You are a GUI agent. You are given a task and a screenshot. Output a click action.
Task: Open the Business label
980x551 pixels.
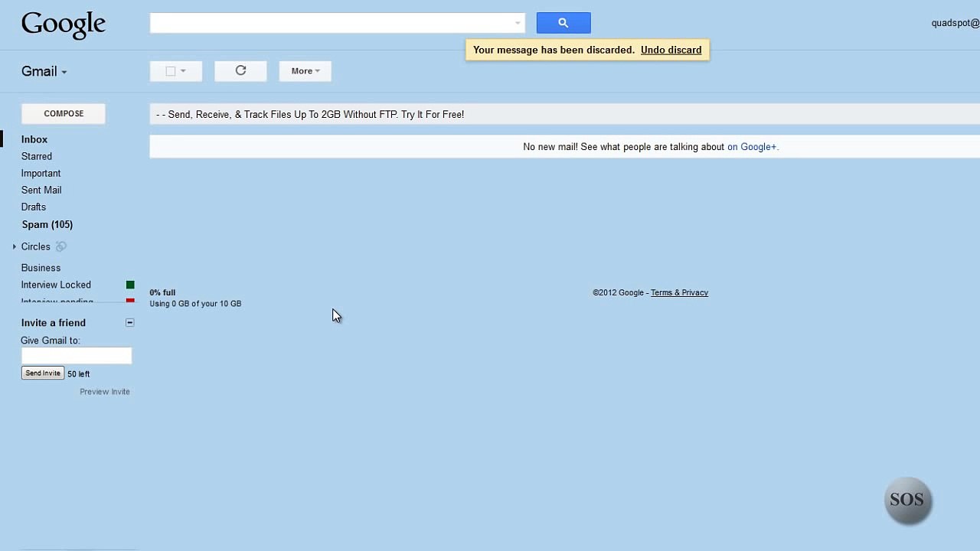click(x=41, y=268)
